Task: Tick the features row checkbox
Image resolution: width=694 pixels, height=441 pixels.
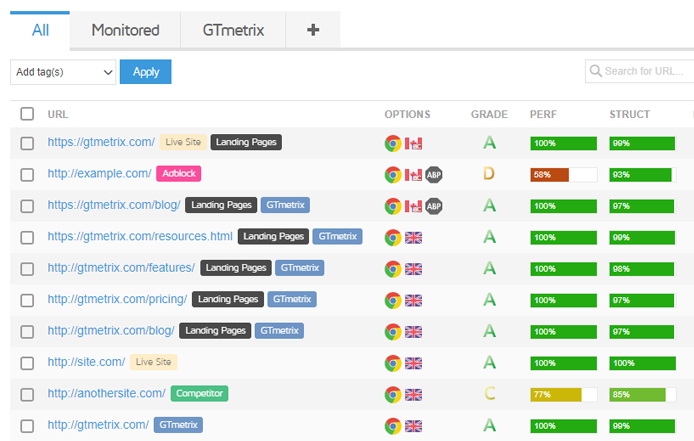Action: coord(27,269)
